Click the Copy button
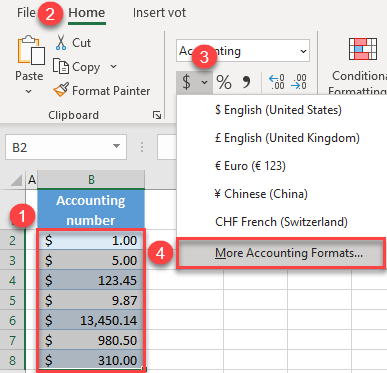The image size is (387, 373). [x=76, y=67]
